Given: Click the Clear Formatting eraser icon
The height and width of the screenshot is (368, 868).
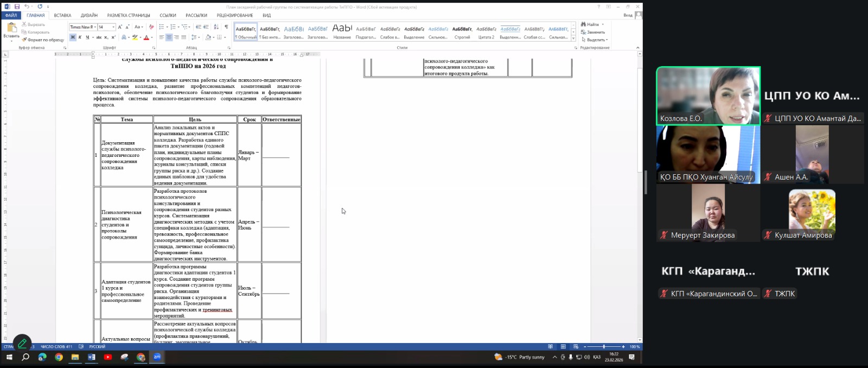Looking at the screenshot, I should (x=151, y=27).
